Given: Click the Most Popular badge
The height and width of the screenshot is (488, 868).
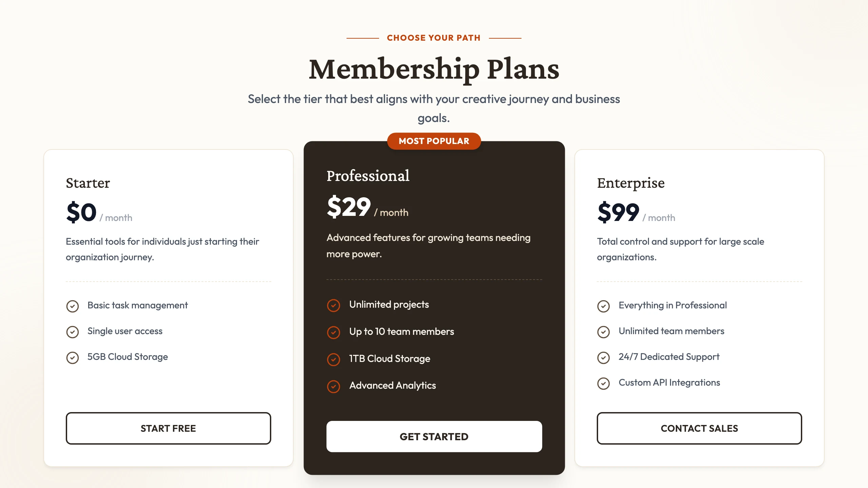Looking at the screenshot, I should [434, 141].
